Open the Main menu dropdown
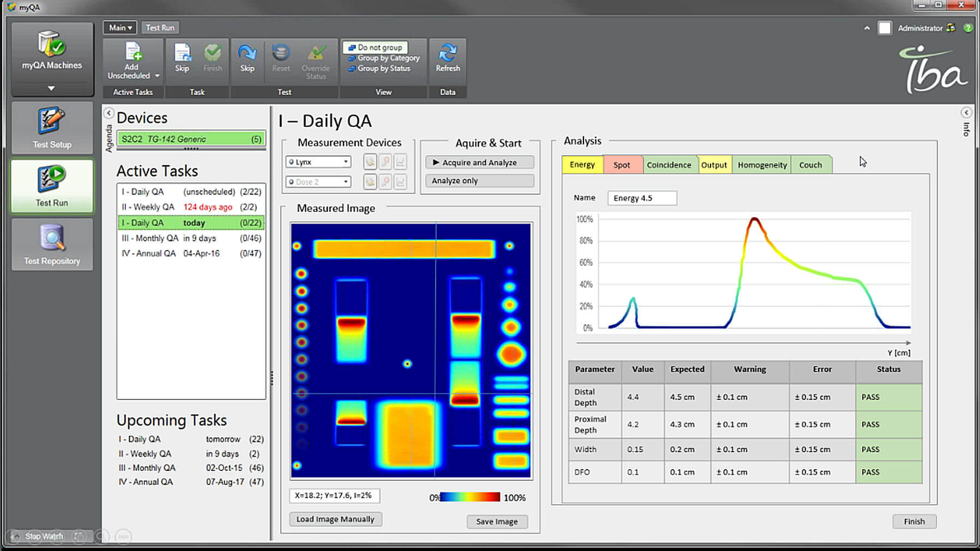This screenshot has height=551, width=980. pyautogui.click(x=120, y=27)
